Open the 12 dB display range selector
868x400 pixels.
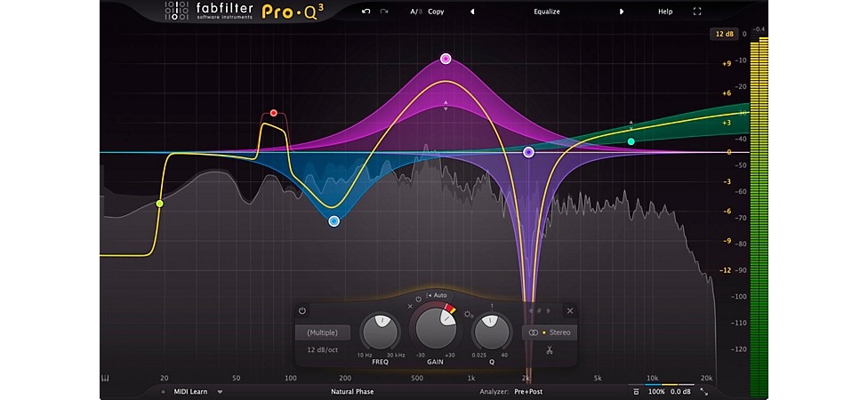[x=724, y=34]
